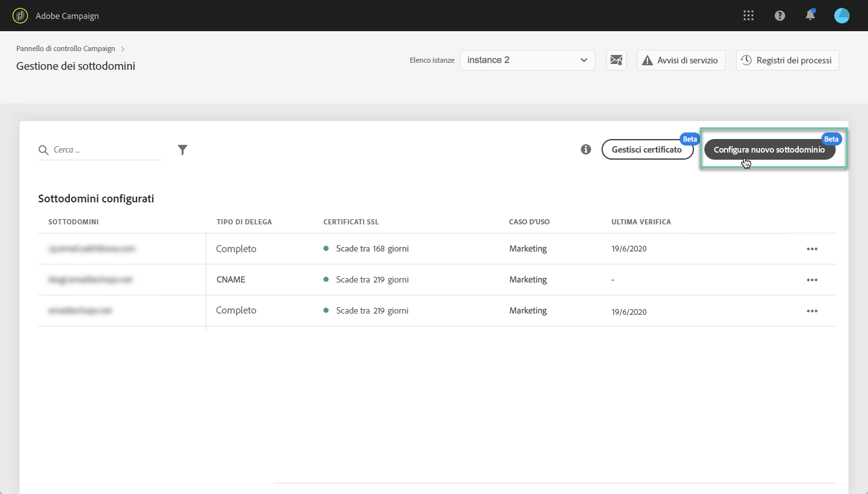Open the help question mark icon
The width and height of the screenshot is (868, 494).
(x=779, y=16)
